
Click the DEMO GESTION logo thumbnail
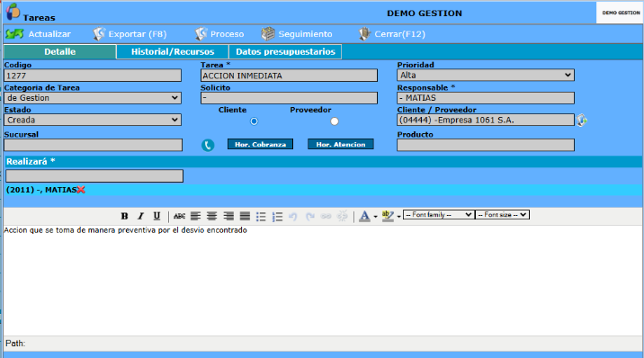(x=620, y=13)
